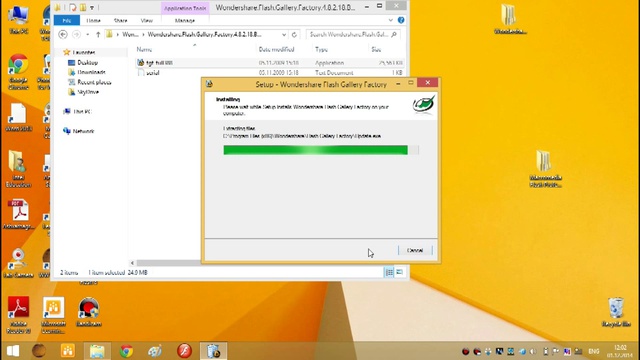Switch to large icons view layout

pyautogui.click(x=400, y=272)
